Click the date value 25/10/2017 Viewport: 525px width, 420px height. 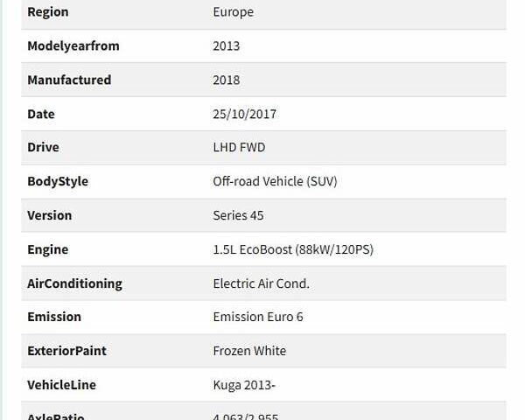[x=244, y=114]
